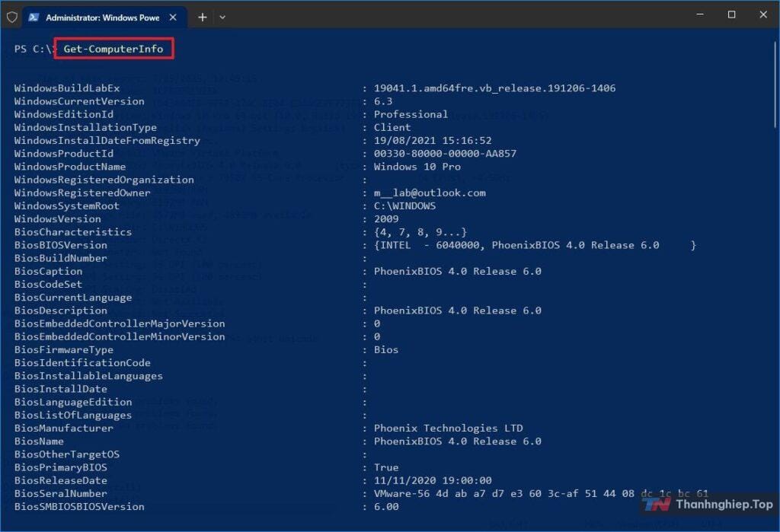Click the BiosCodeSet property name
780x532 pixels.
(48, 285)
